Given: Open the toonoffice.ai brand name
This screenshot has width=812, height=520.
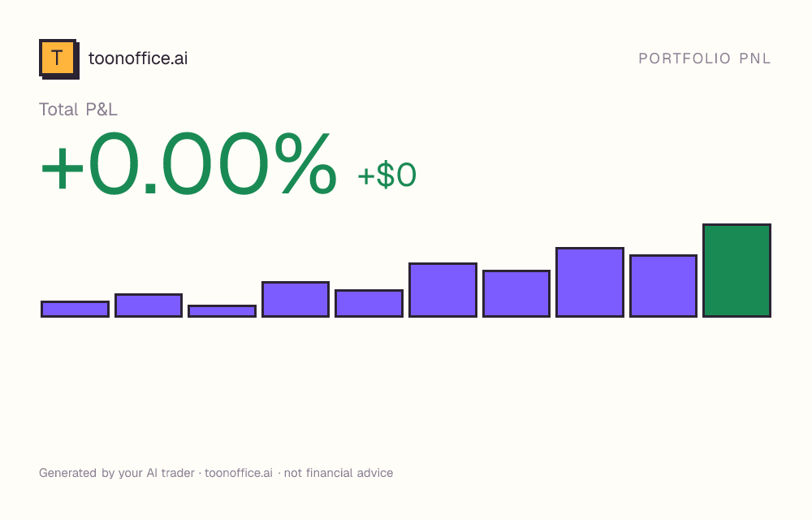Looking at the screenshot, I should point(138,58).
